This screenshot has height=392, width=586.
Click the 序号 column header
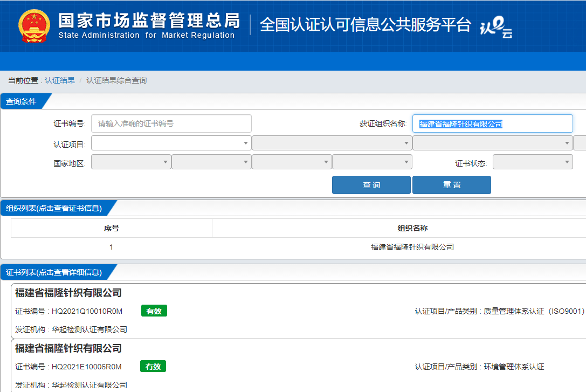(112, 228)
